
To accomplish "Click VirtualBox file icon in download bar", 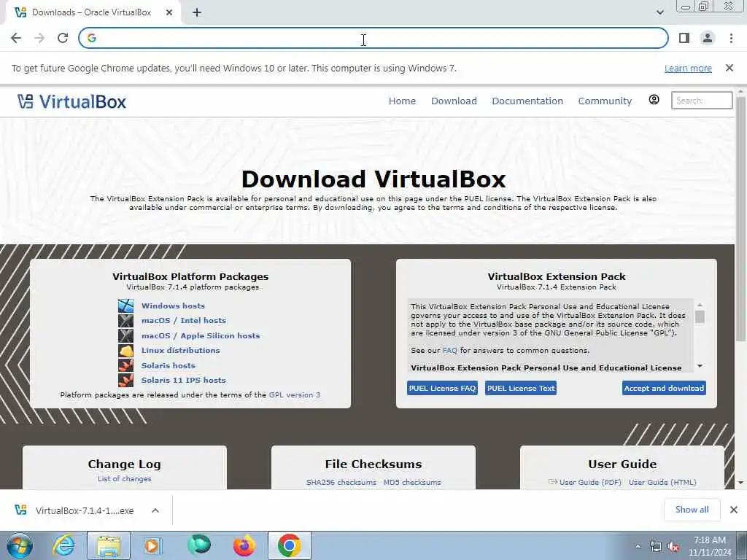I will (20, 510).
